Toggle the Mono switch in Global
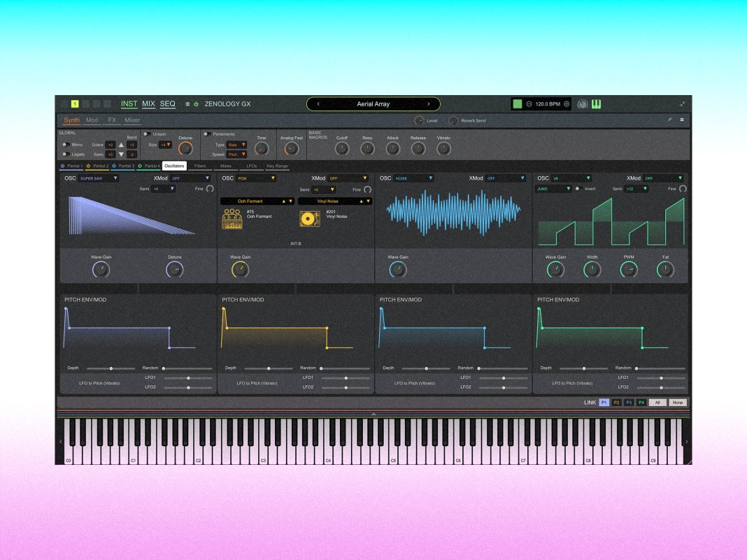This screenshot has height=560, width=747. point(66,145)
